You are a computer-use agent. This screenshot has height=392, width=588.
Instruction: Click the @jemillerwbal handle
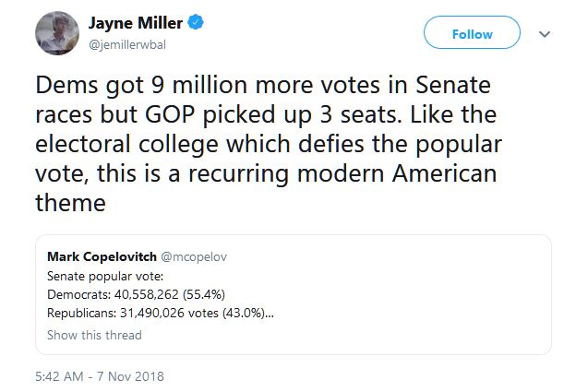coord(128,43)
